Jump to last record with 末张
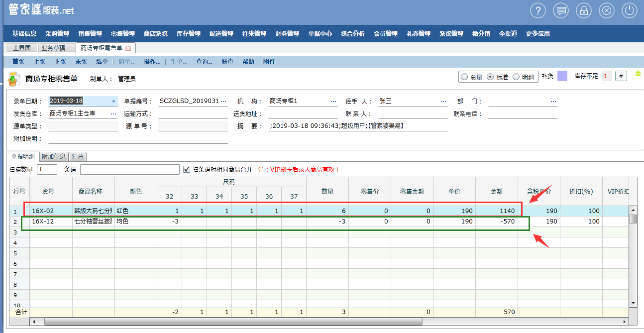Screen dimensions: 644x333 pos(81,62)
